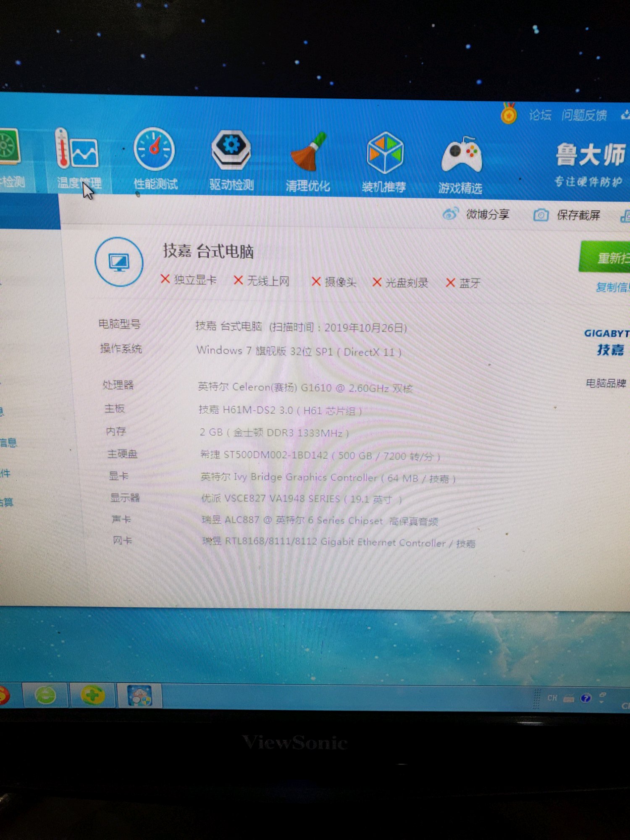
Task: Click the keyboard icon in tray
Action: tap(569, 699)
